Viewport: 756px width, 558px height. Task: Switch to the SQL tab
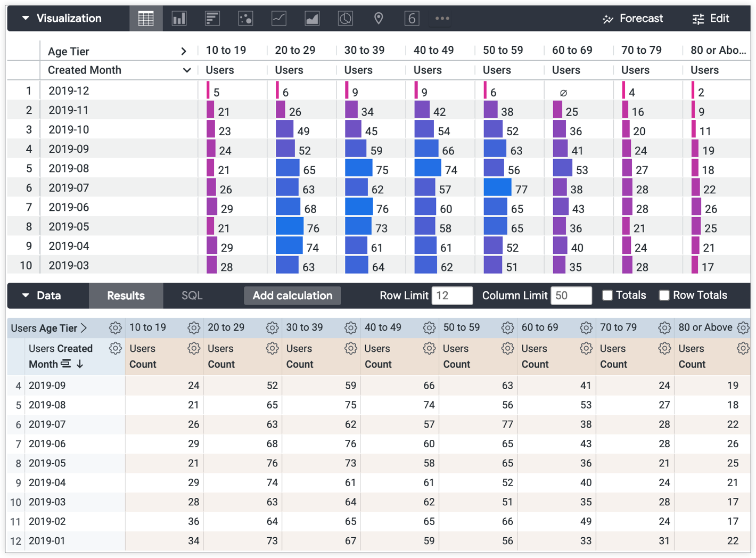[191, 296]
